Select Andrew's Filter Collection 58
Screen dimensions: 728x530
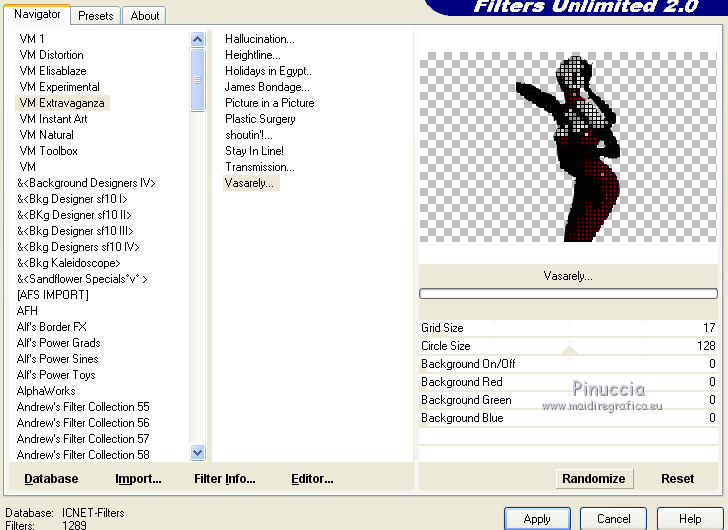[x=83, y=455]
